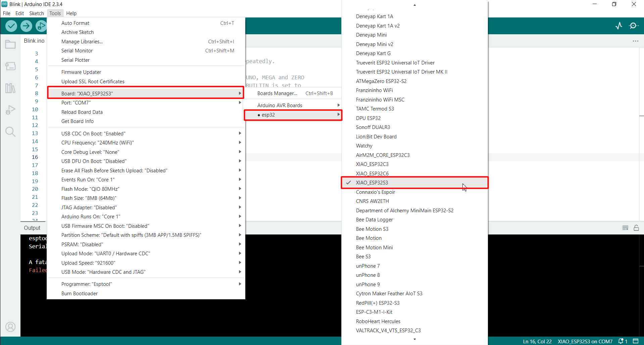Click Get Board Info
Screen dimensions: 644x345
146,121
